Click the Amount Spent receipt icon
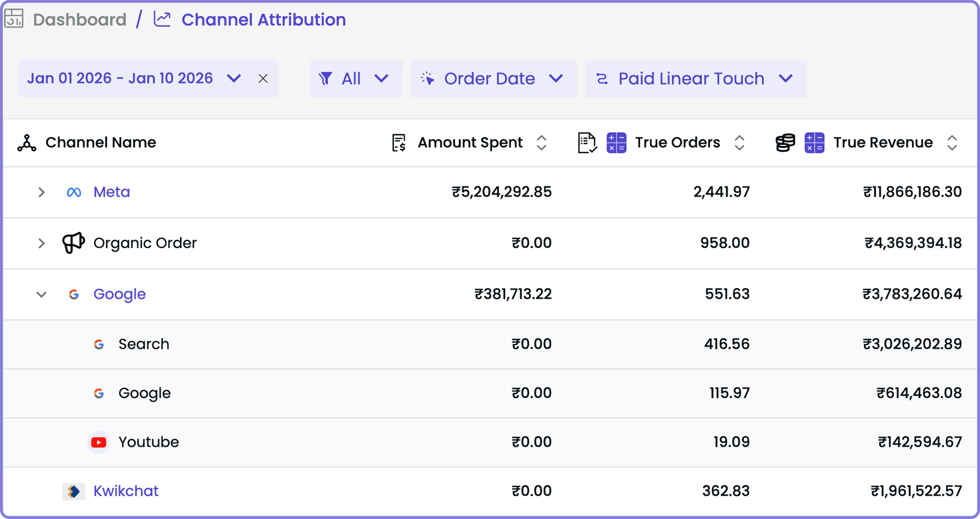The image size is (980, 519). (x=399, y=143)
